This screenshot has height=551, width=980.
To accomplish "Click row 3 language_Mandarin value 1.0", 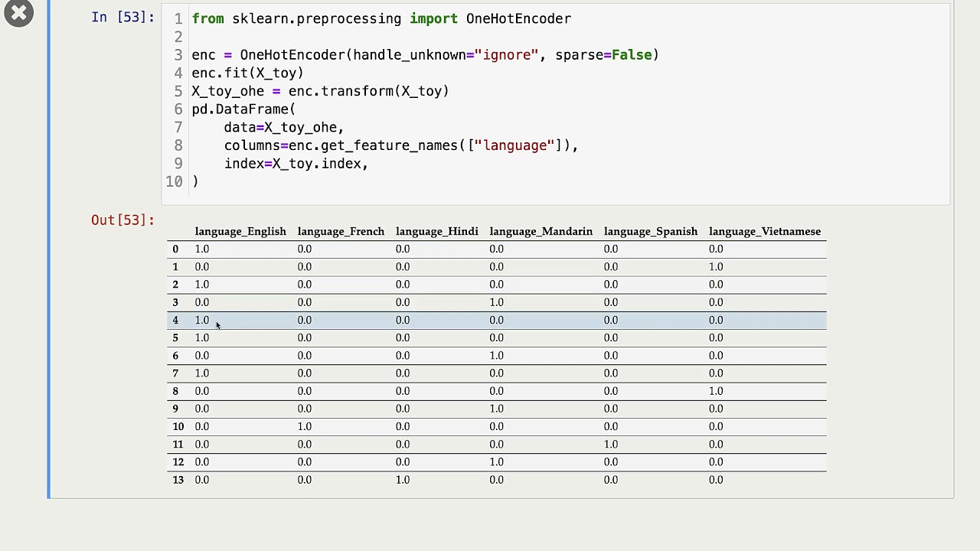I will [497, 302].
